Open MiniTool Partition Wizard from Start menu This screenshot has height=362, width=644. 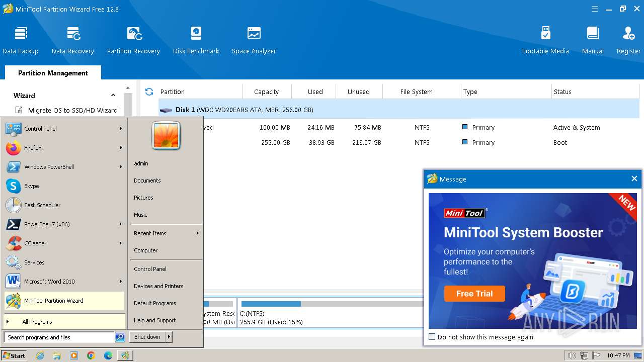(64, 301)
